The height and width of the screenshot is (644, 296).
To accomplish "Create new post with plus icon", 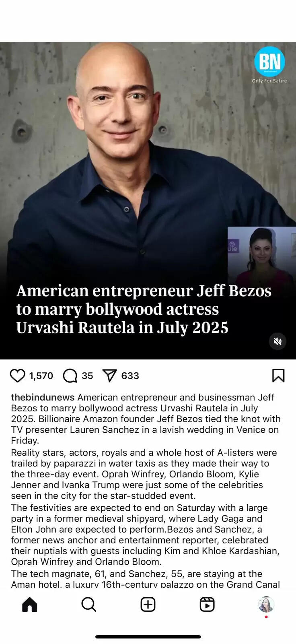I will [x=148, y=604].
